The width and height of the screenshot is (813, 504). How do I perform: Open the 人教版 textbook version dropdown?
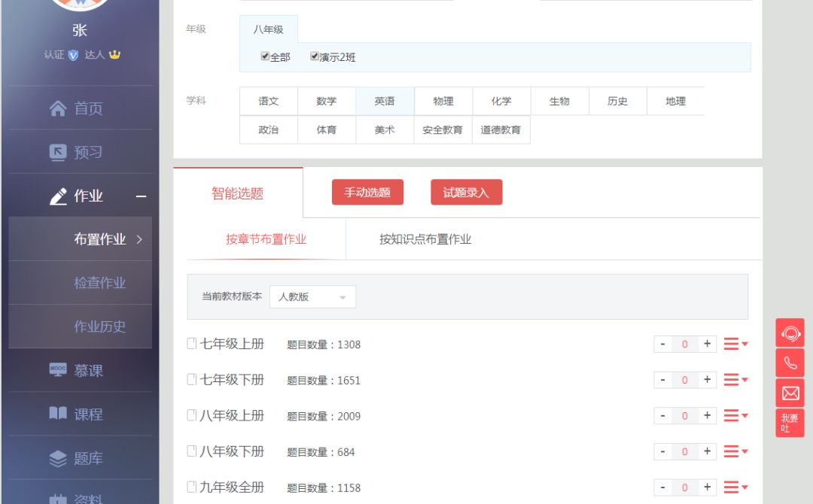[x=312, y=296]
